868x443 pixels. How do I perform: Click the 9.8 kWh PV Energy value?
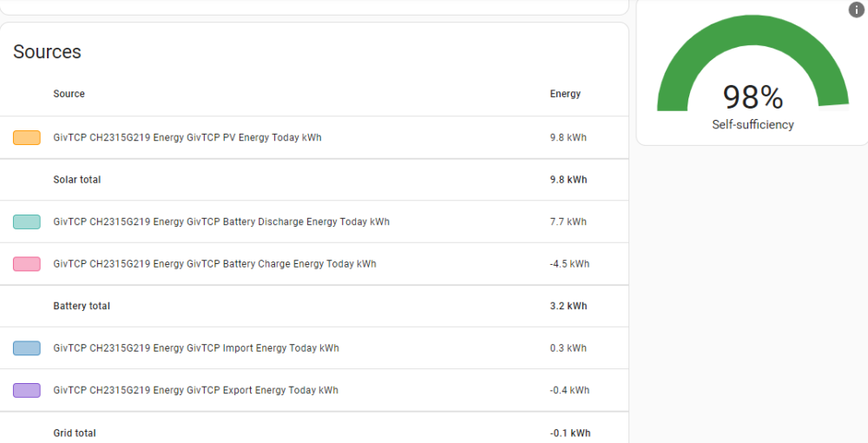[568, 137]
